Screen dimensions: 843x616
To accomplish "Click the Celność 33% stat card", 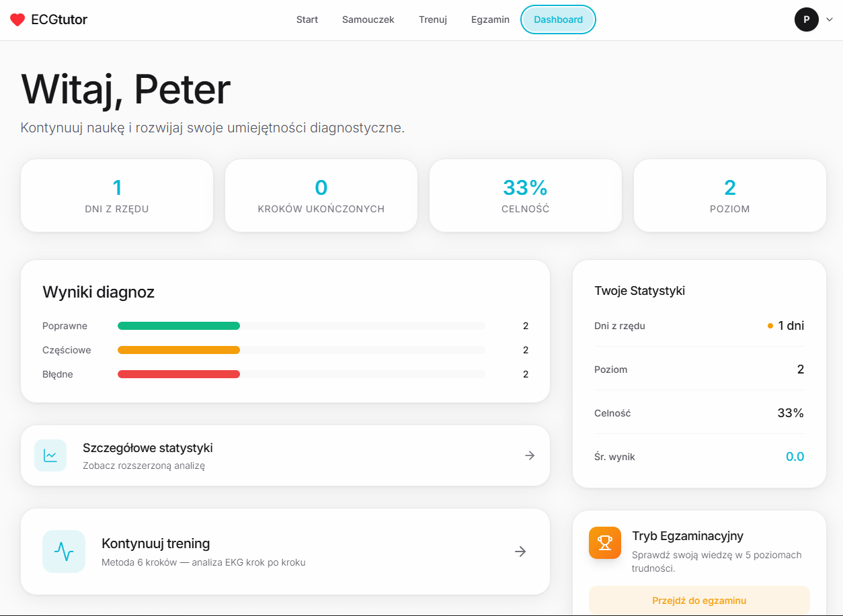I will pyautogui.click(x=526, y=195).
